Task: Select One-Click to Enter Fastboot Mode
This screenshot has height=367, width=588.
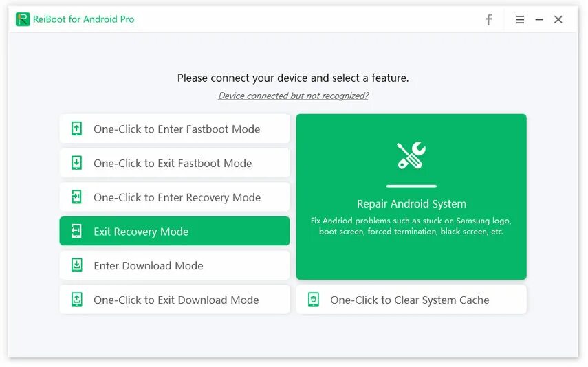Action: 177,129
